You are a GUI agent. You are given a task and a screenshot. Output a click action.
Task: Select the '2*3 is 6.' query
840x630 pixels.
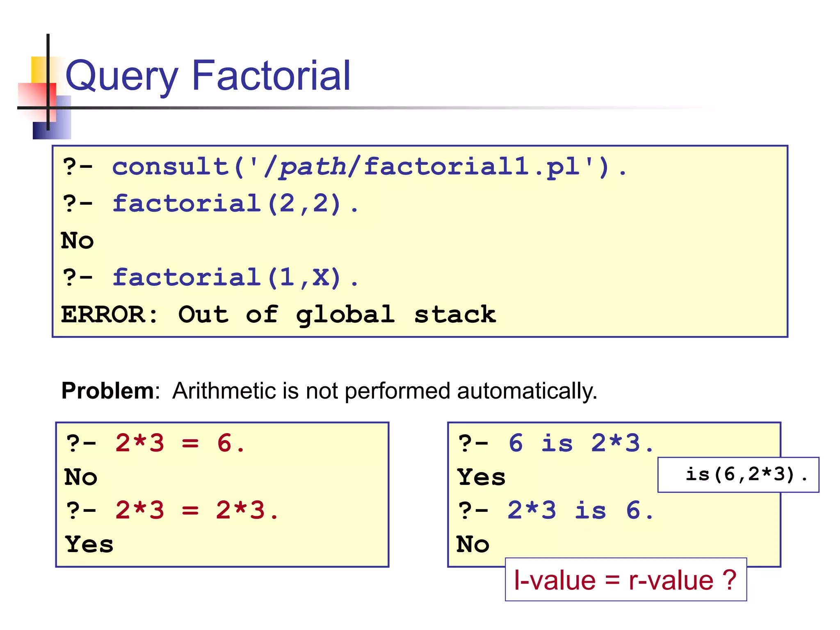tap(556, 510)
